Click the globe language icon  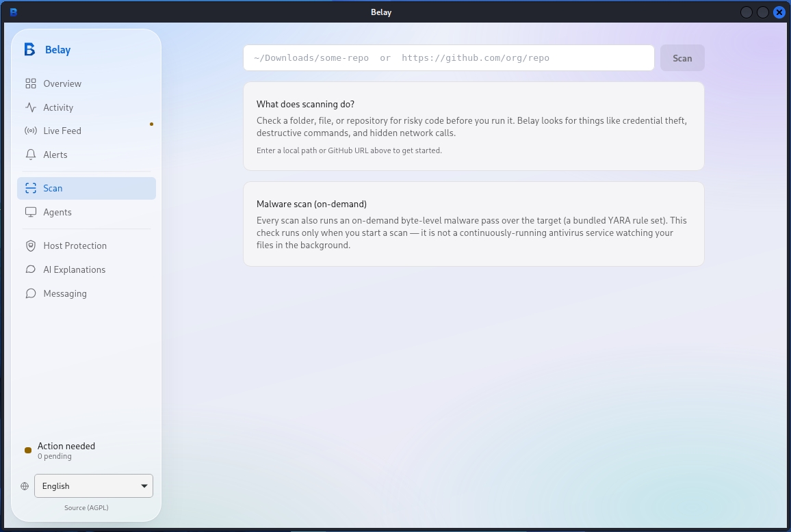(25, 486)
